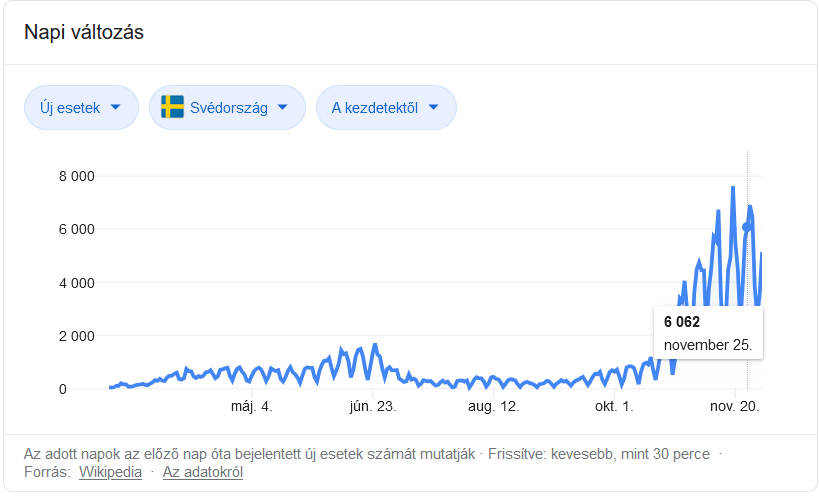Click the Swedish flag icon
This screenshot has width=819, height=497.
click(x=172, y=107)
